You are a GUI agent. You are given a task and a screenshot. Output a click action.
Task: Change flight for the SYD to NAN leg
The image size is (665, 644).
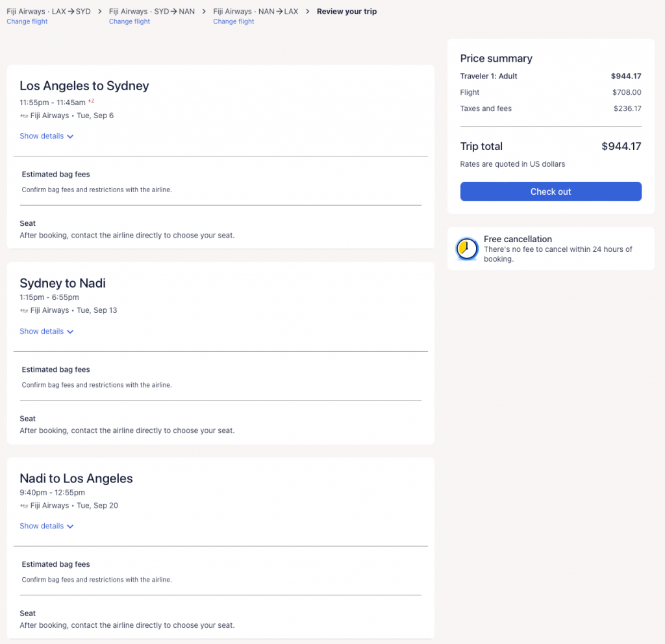(129, 21)
